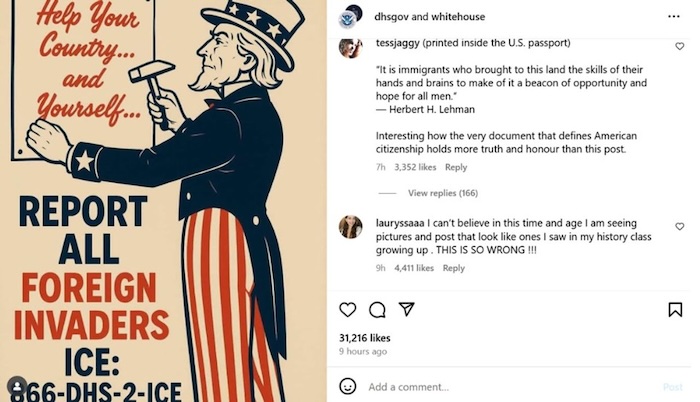View 4,411 likes on lauryssaaa's comment
Screen dimensions: 700x402
[x=414, y=268]
